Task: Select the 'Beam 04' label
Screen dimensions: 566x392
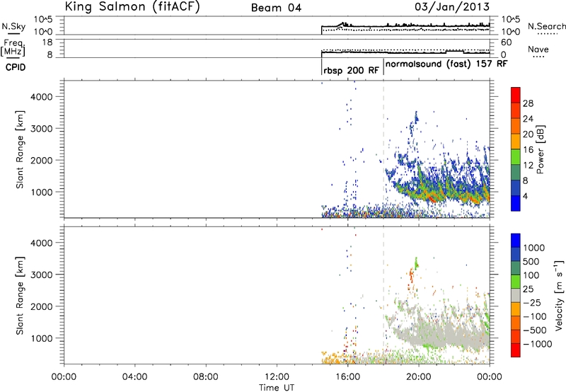Action: (276, 8)
